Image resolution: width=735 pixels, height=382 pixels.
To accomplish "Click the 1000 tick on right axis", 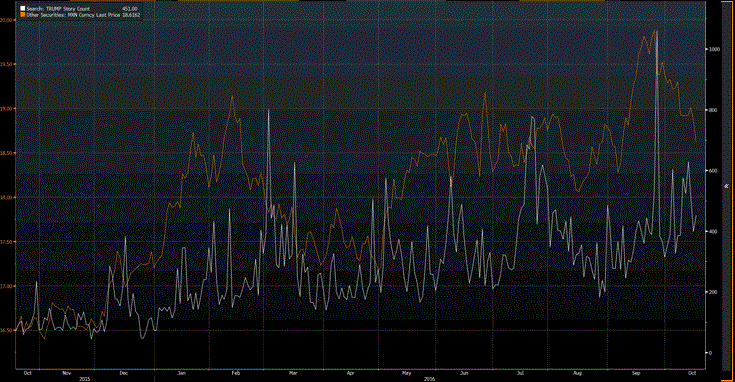I will [714, 49].
